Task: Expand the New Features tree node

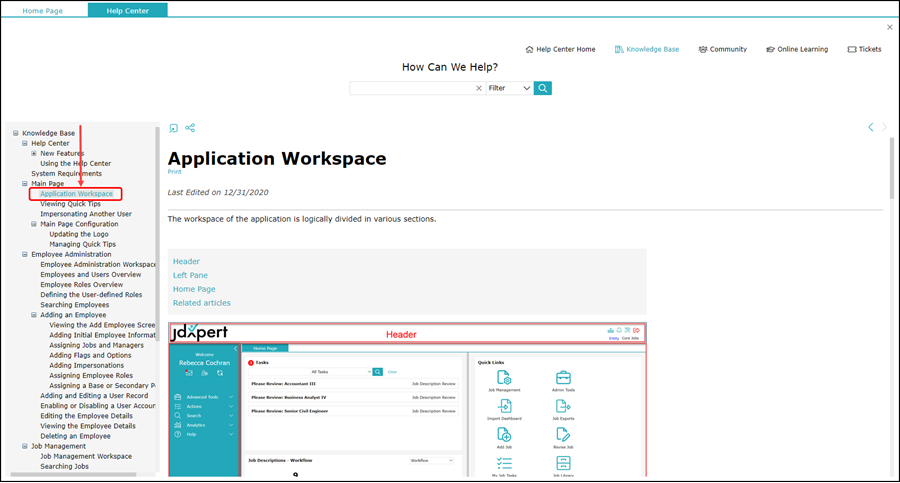Action: click(x=34, y=153)
